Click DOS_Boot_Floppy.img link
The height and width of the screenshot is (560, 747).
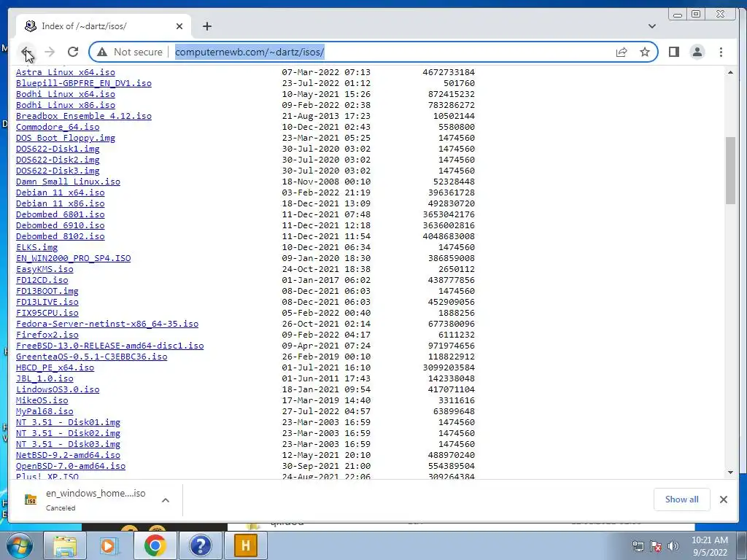tap(65, 138)
